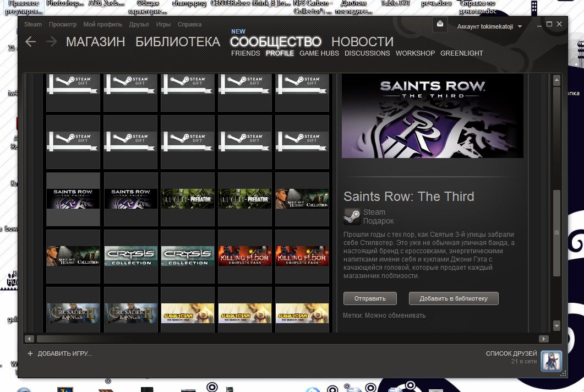Select Aliens vs Predator gift beside Saints Row
Image resolution: width=584 pixels, height=392 pixels.
(188, 199)
